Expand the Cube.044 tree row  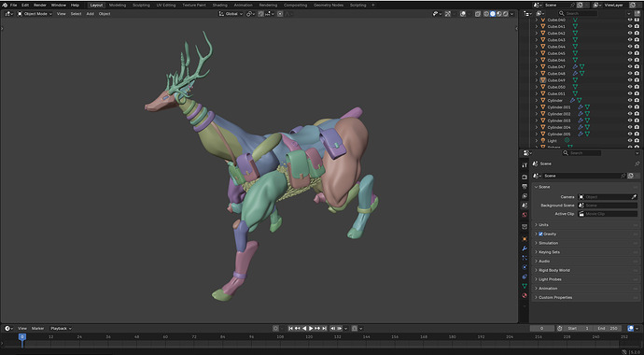(x=536, y=47)
